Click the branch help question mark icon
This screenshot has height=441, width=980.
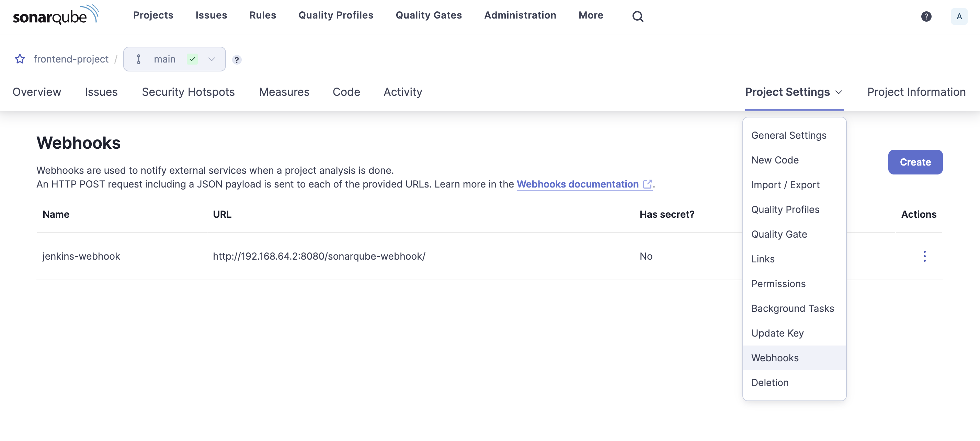(x=237, y=60)
